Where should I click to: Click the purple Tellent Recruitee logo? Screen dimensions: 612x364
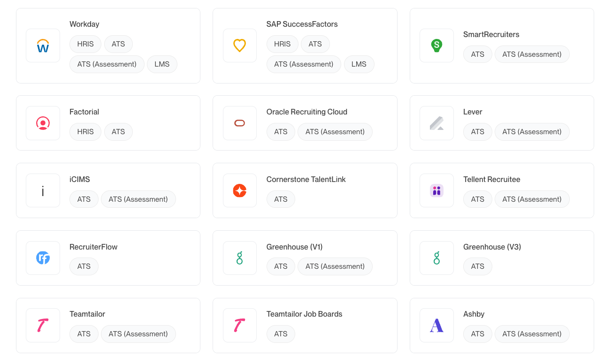point(436,190)
